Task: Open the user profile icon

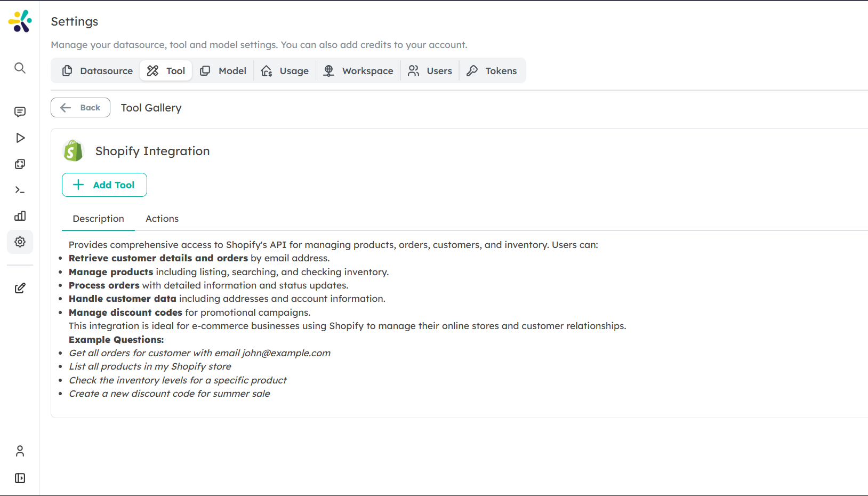Action: (20, 451)
